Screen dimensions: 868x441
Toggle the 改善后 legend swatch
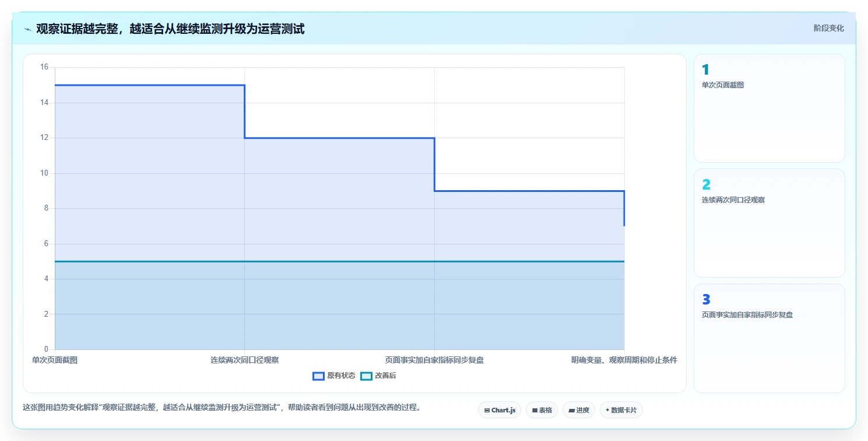click(366, 376)
